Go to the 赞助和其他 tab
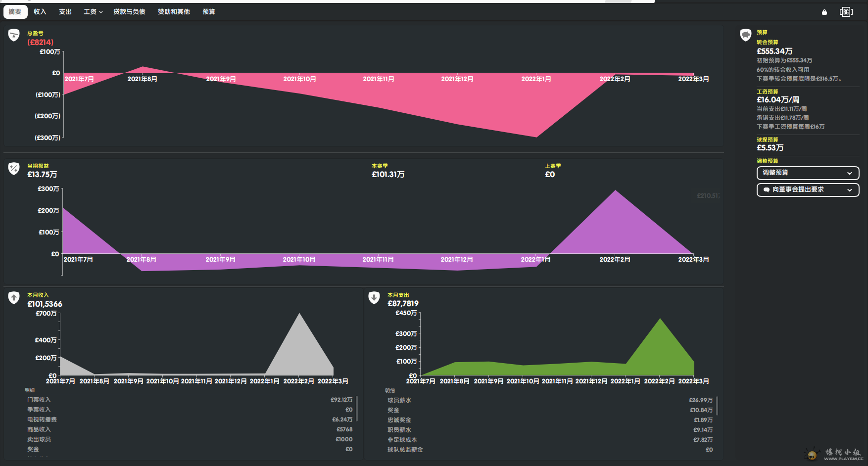Screen dimensions: 868x466 174,12
